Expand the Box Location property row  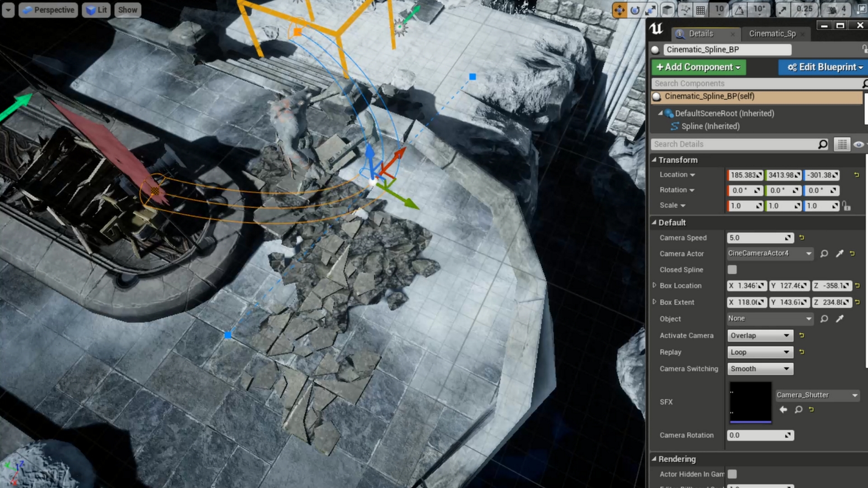(x=655, y=286)
